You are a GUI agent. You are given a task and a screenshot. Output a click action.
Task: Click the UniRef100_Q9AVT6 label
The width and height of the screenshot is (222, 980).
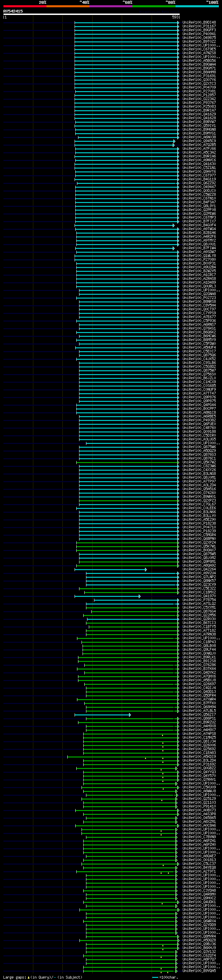pyautogui.click(x=199, y=172)
